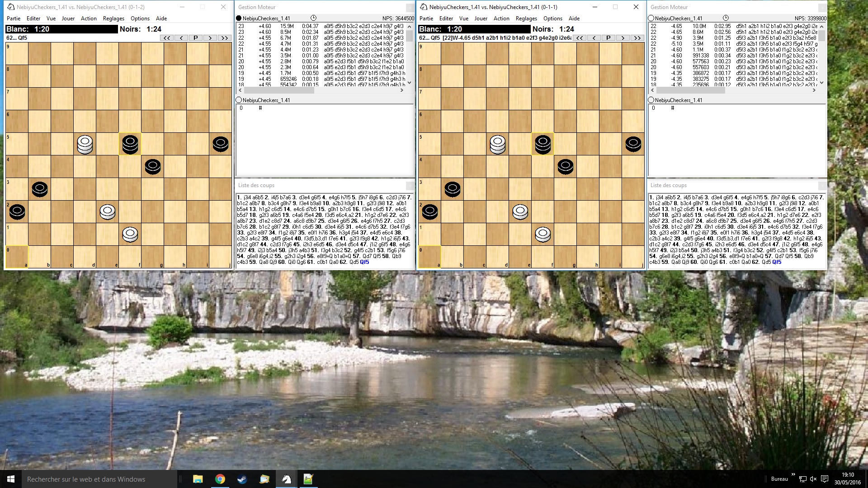Screen dimensions: 868x488
Task: Select second white engine radio in left panel
Action: coord(239,100)
